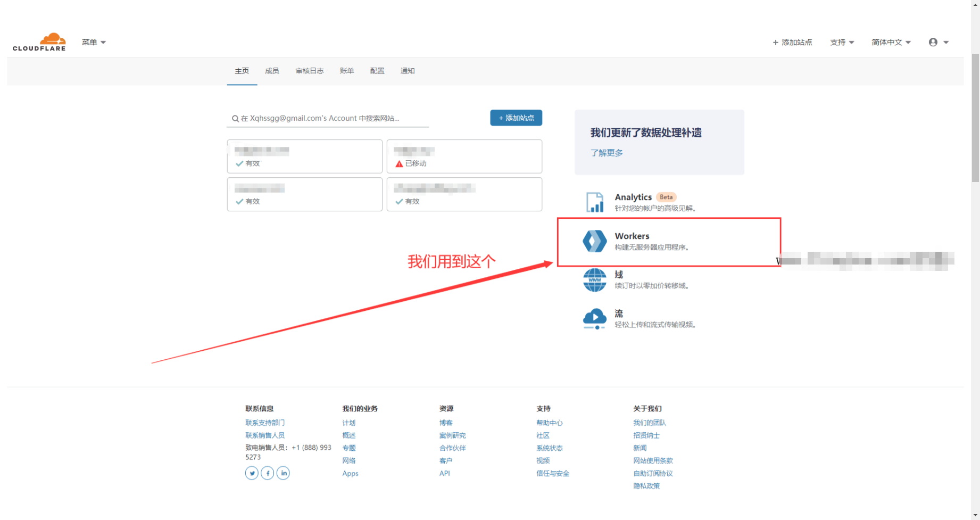Open the user account avatar menu
The height and width of the screenshot is (520, 980).
tap(939, 42)
